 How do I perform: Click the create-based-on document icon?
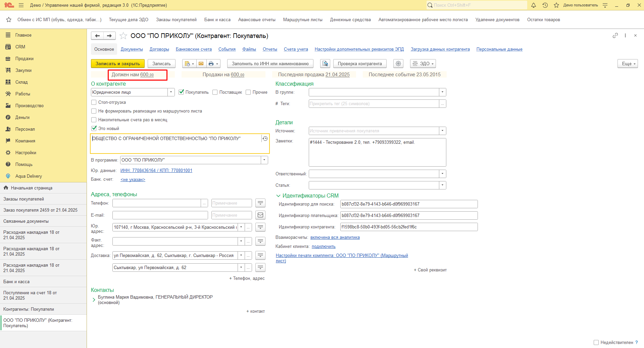189,63
